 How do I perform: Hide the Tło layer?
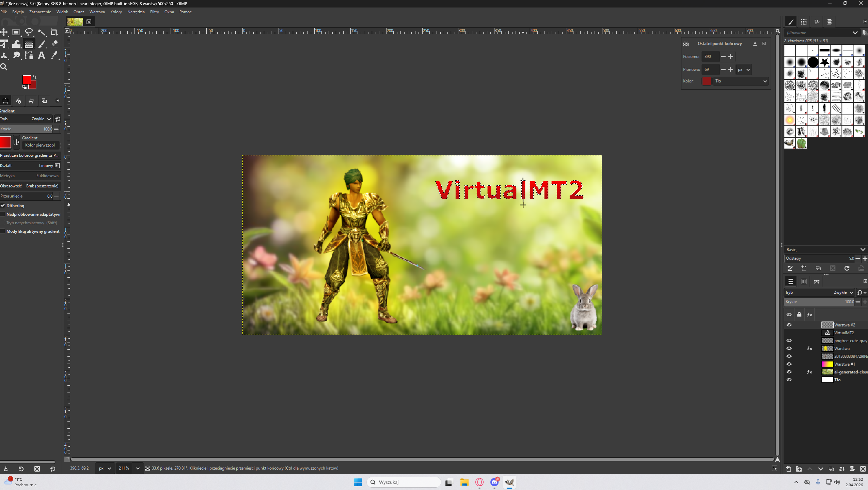tap(789, 380)
